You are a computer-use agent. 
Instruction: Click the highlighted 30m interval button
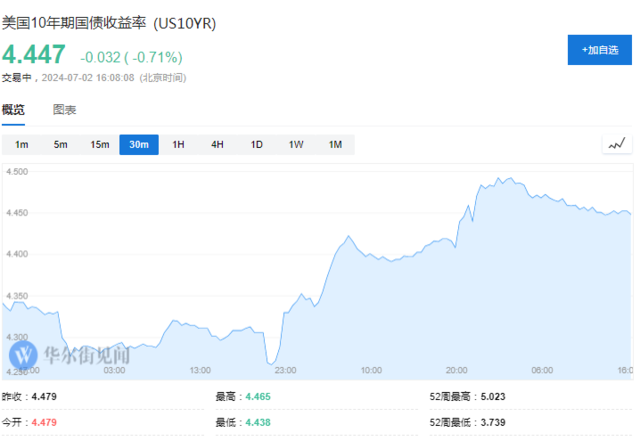tap(139, 145)
